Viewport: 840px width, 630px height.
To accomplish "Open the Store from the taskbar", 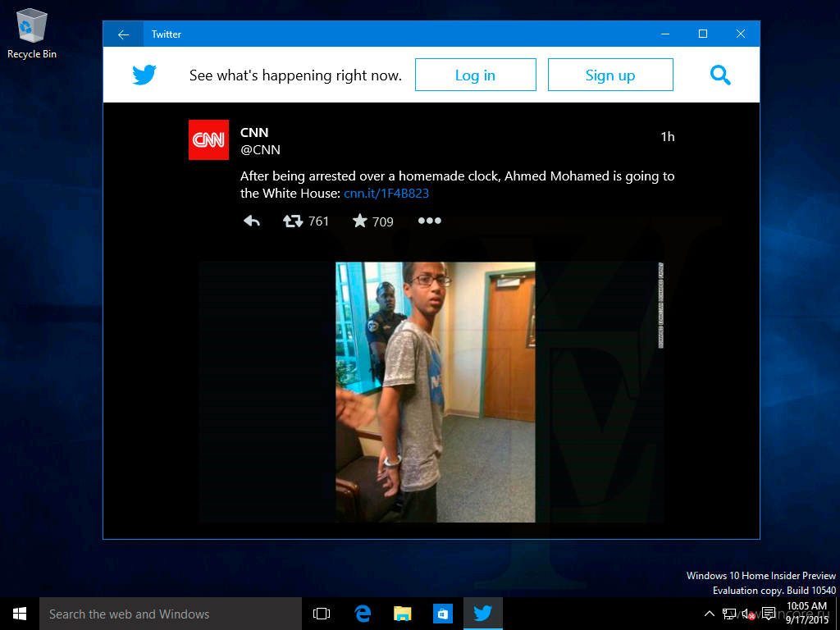I will pyautogui.click(x=442, y=614).
